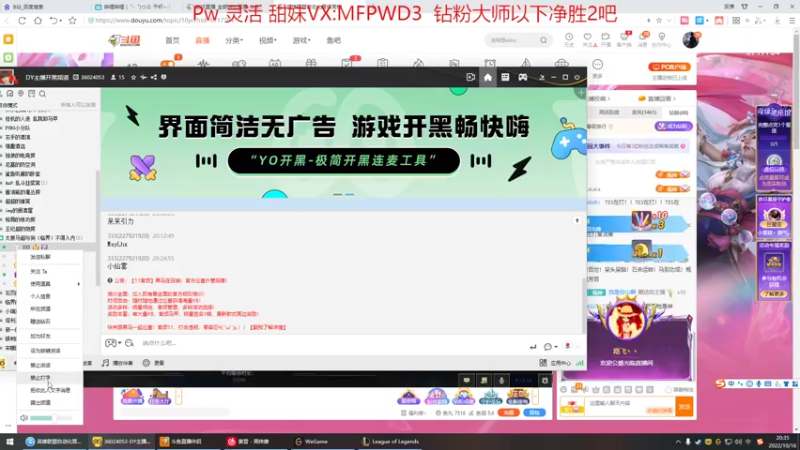Image resolution: width=800 pixels, height=450 pixels.
Task: Open the 游戏 dropdown in Douyu nav
Action: [301, 40]
